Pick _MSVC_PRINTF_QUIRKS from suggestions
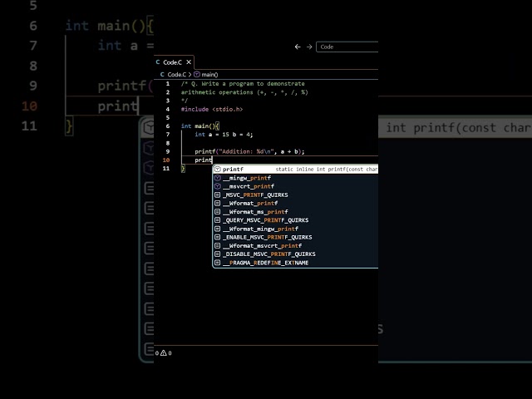532x399 pixels. 295,195
